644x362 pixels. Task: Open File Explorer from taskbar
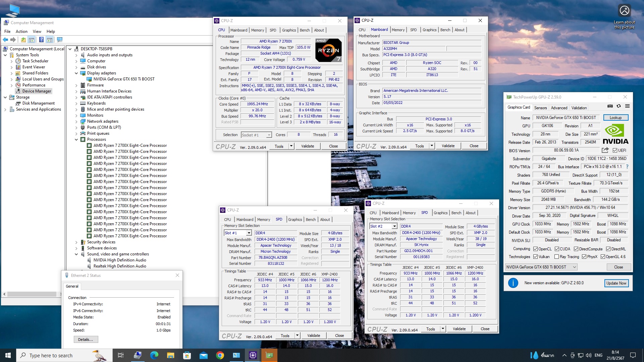[x=170, y=355]
